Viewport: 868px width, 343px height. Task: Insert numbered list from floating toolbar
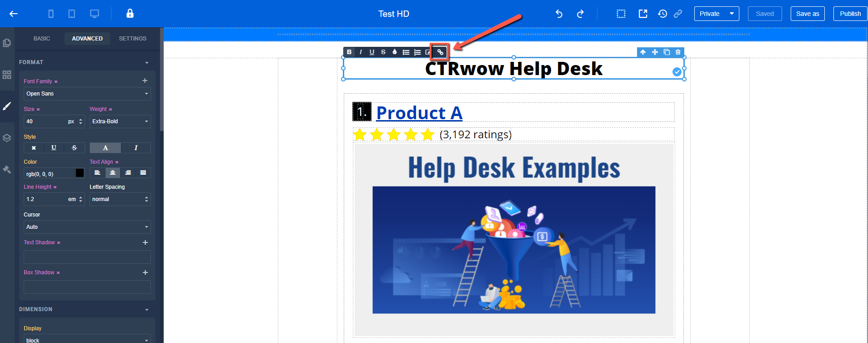417,52
